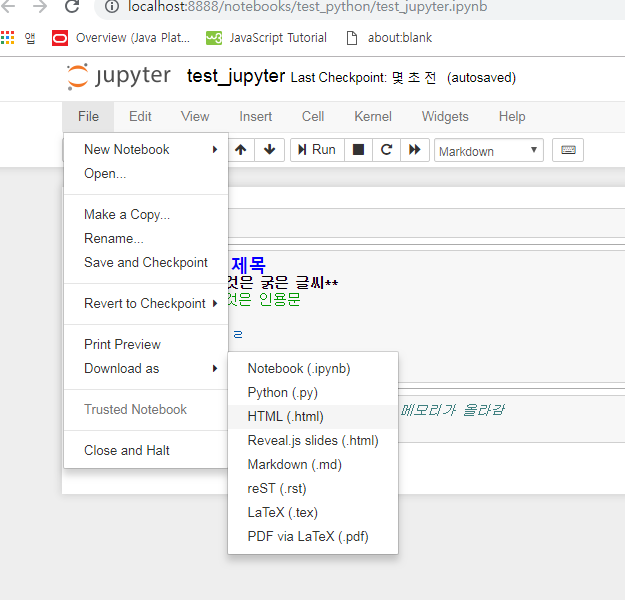Open the Help menu
625x600 pixels.
point(512,116)
